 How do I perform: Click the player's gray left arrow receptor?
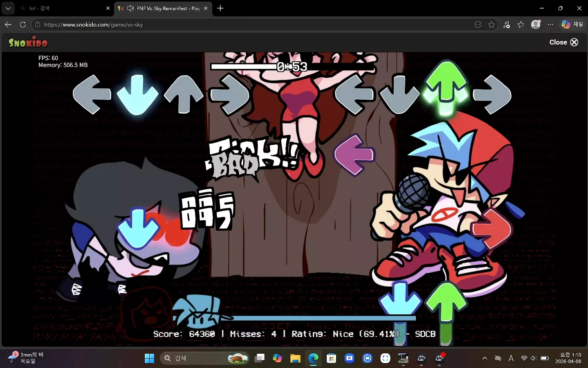tap(355, 94)
